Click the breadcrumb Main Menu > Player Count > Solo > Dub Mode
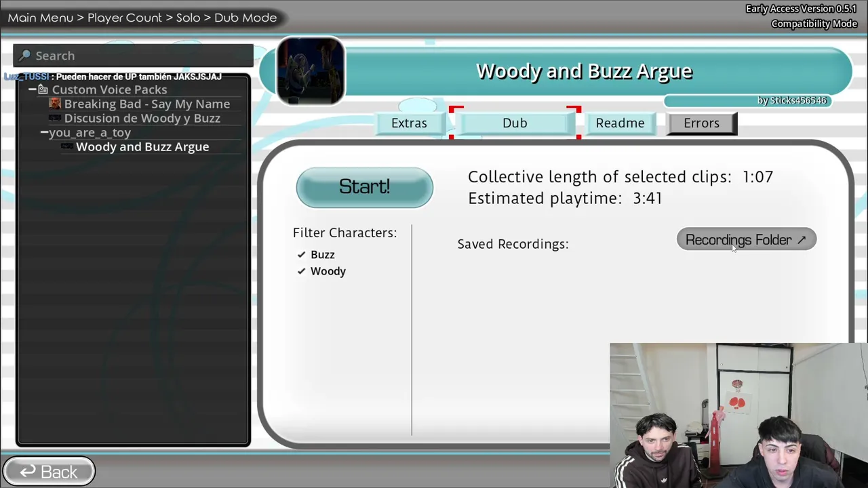 point(142,18)
